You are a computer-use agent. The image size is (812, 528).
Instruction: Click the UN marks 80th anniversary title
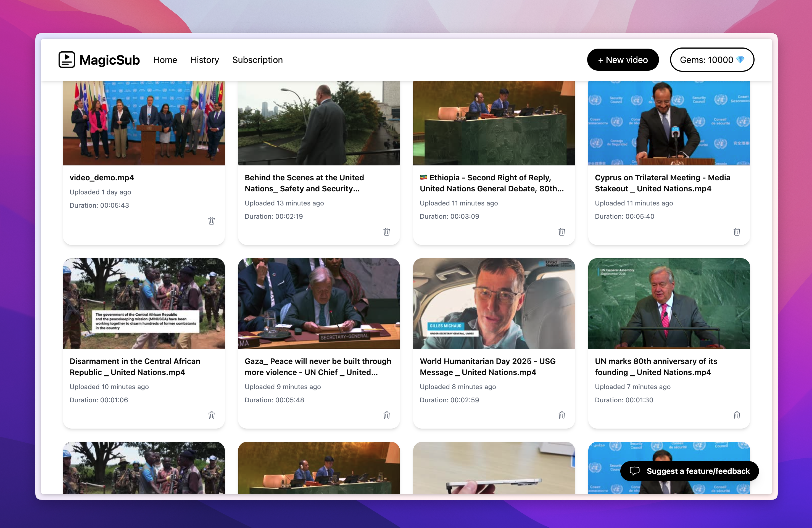click(x=656, y=366)
